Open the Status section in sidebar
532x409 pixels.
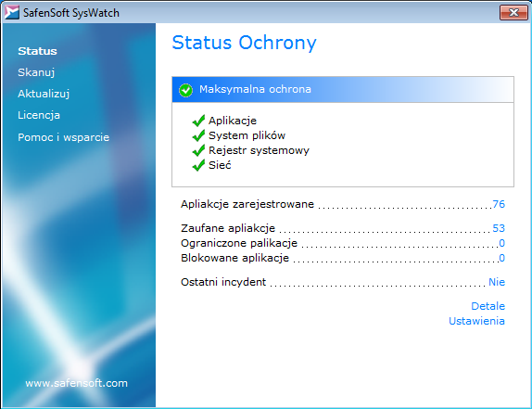[37, 51]
